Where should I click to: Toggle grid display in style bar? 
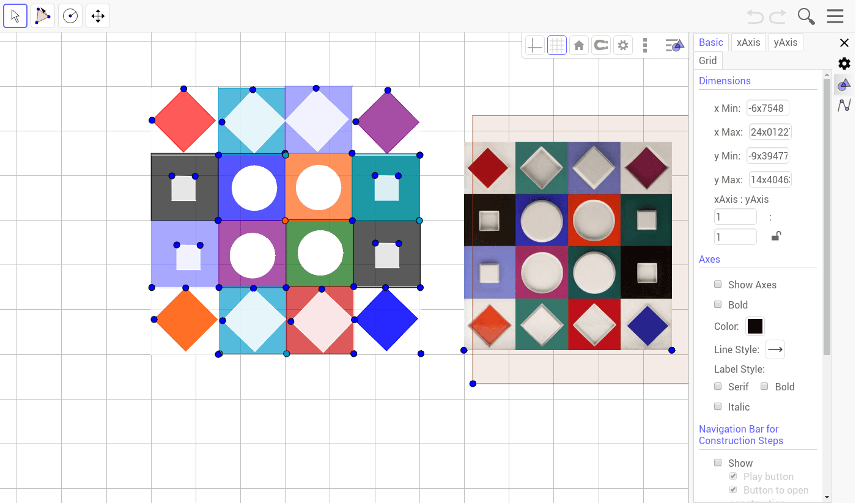tap(557, 45)
